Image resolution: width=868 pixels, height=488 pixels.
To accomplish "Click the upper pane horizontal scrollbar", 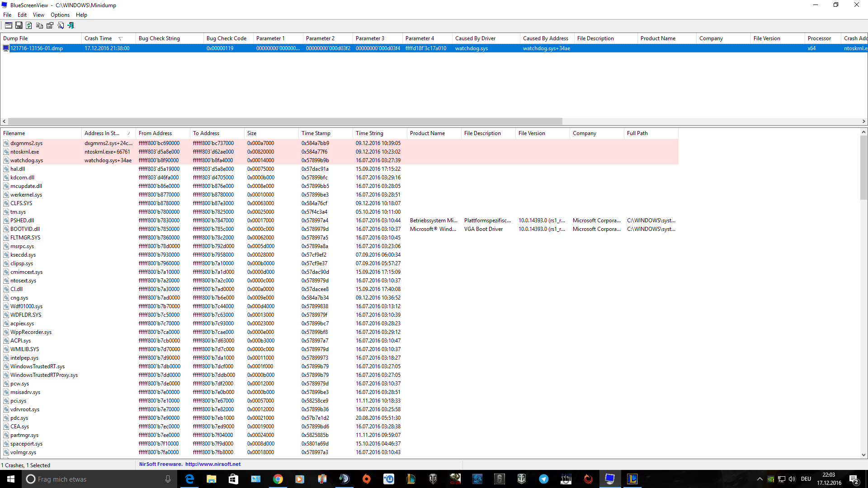I will point(285,122).
